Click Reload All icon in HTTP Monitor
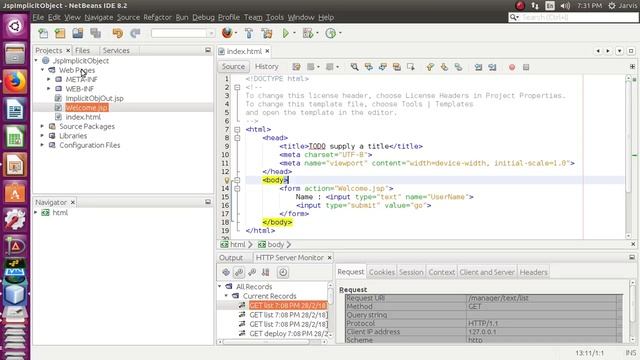The image size is (640, 360). 226,272
